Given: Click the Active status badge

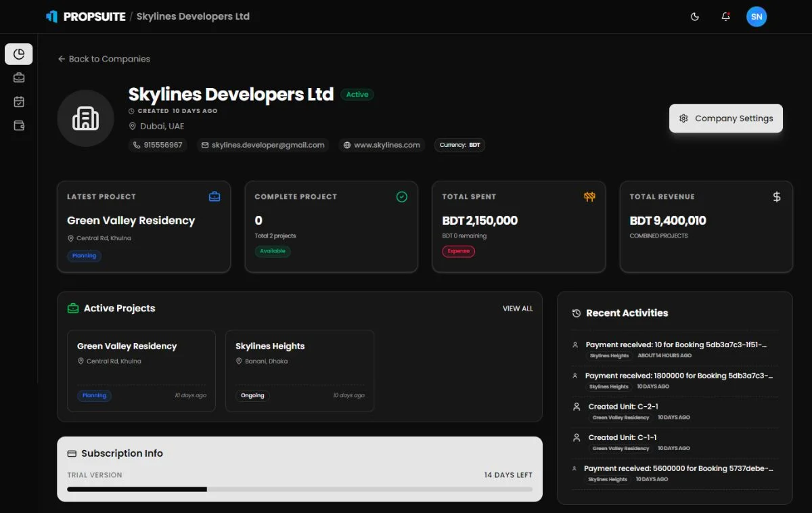Looking at the screenshot, I should (357, 95).
